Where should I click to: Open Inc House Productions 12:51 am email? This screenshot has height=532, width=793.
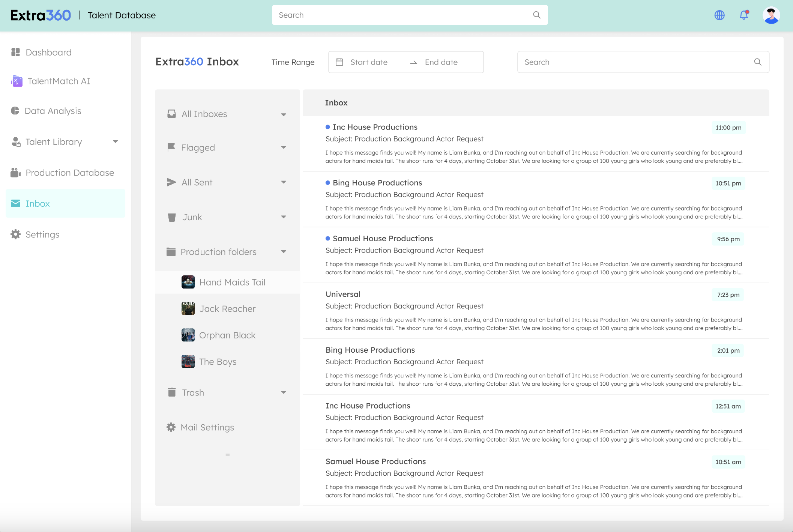tap(536, 422)
